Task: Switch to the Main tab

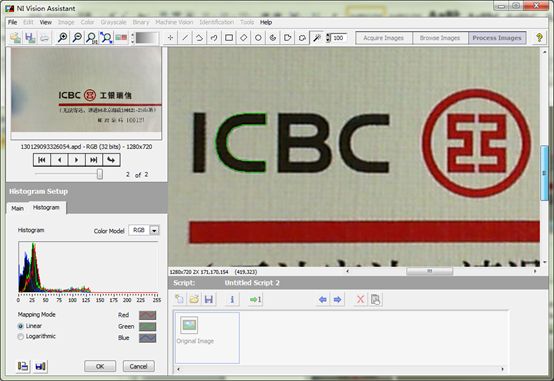Action: pos(17,208)
